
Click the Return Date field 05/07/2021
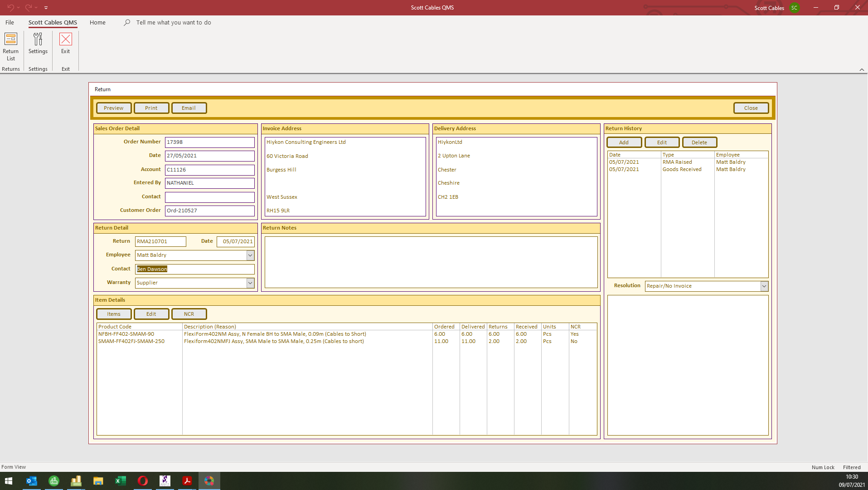coord(235,242)
